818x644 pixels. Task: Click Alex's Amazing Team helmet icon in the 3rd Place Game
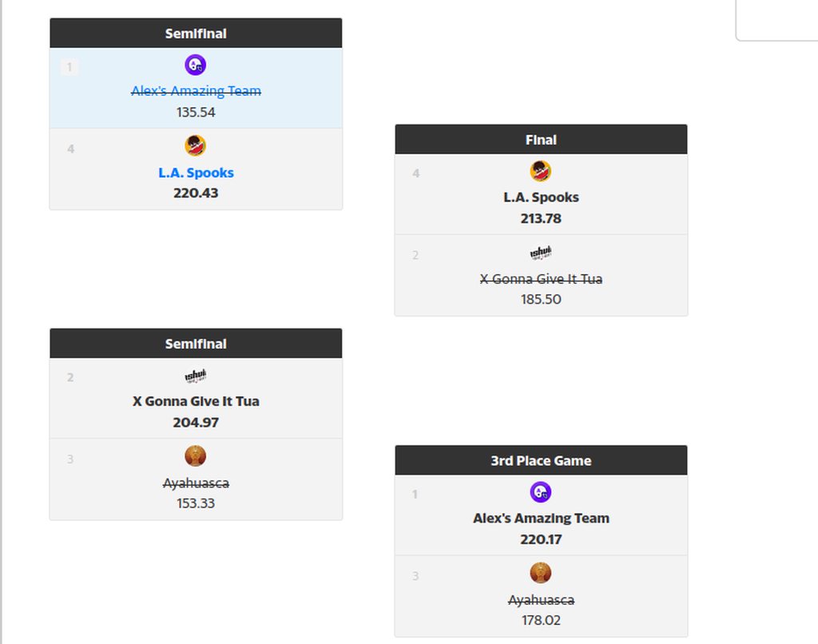[541, 491]
